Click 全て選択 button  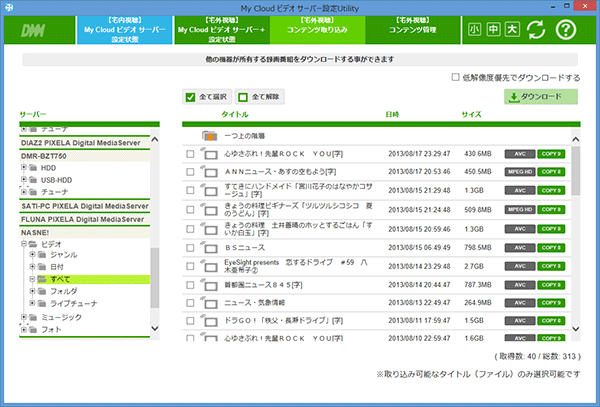coord(207,97)
